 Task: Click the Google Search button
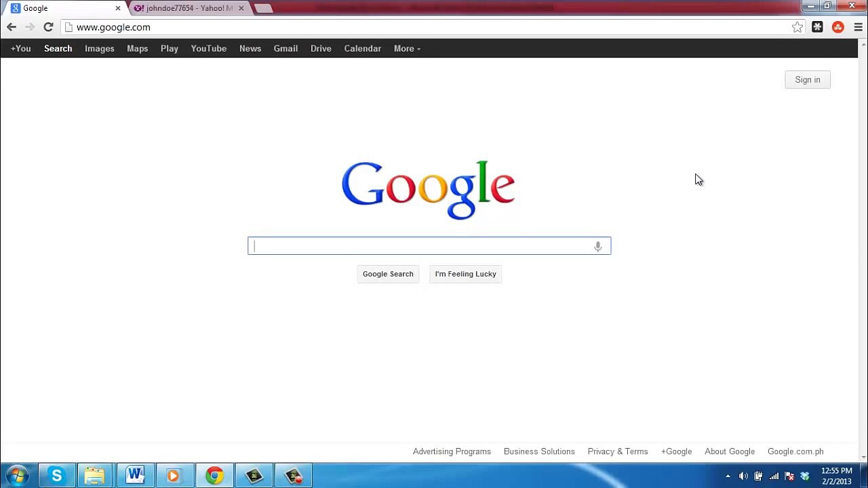(x=388, y=274)
